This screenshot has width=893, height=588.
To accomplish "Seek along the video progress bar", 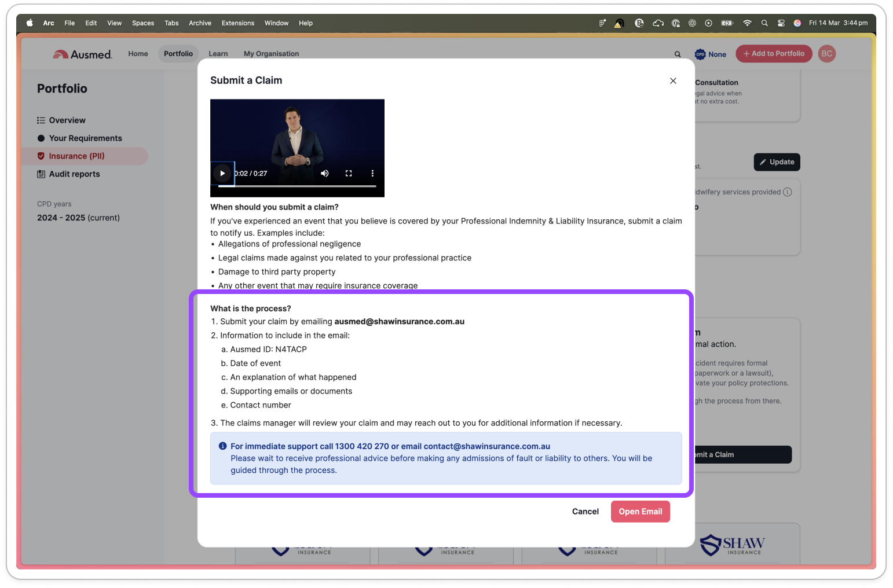I will (297, 186).
